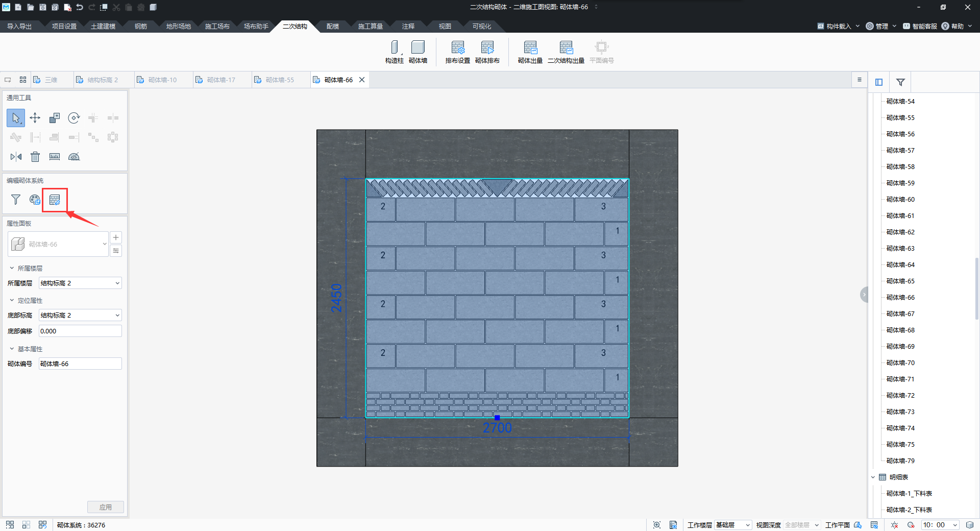Click the new file icon
The width and height of the screenshot is (980, 531).
tap(18, 7)
